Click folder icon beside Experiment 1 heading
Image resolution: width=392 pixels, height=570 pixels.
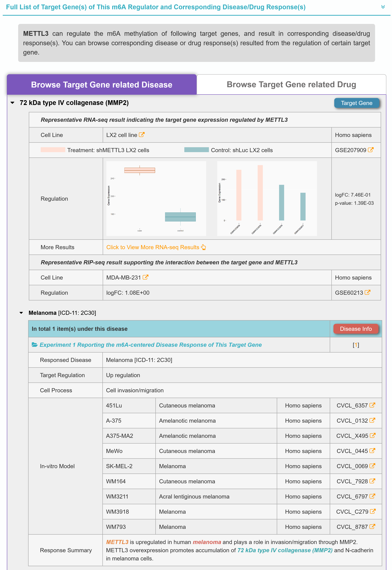tap(35, 345)
